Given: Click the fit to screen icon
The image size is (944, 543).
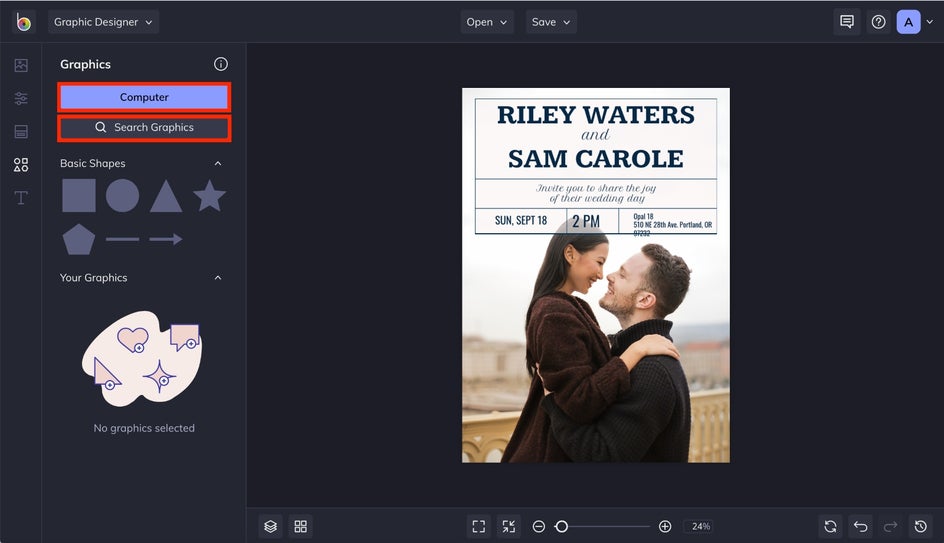Looking at the screenshot, I should click(479, 526).
